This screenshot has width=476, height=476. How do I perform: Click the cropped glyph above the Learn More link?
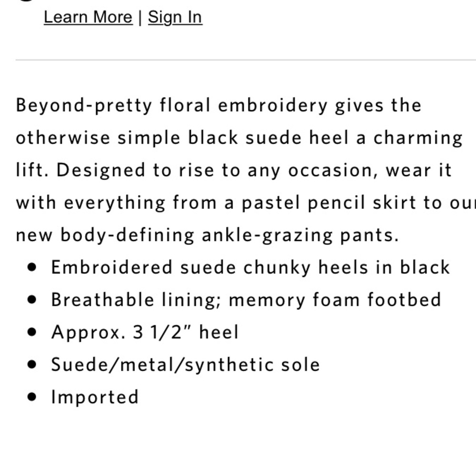(25, 1)
